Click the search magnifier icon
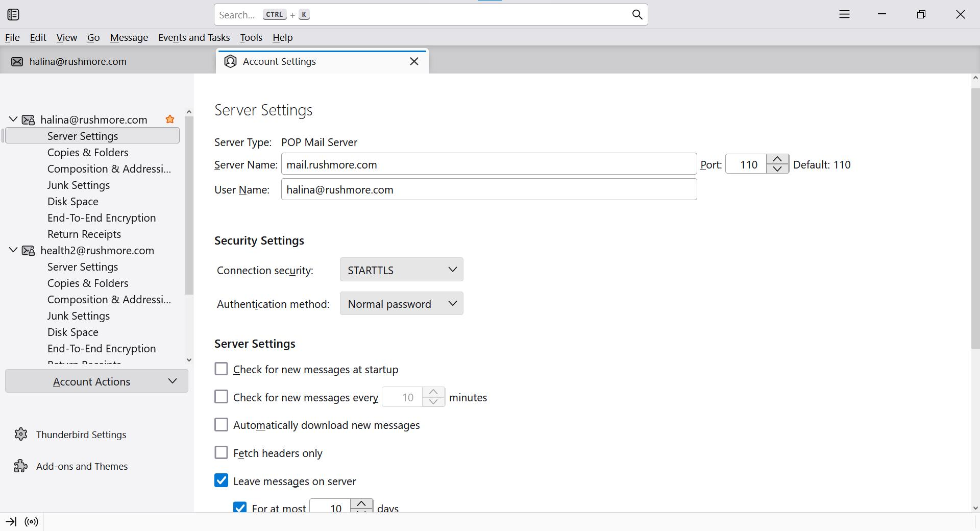 pyautogui.click(x=637, y=15)
